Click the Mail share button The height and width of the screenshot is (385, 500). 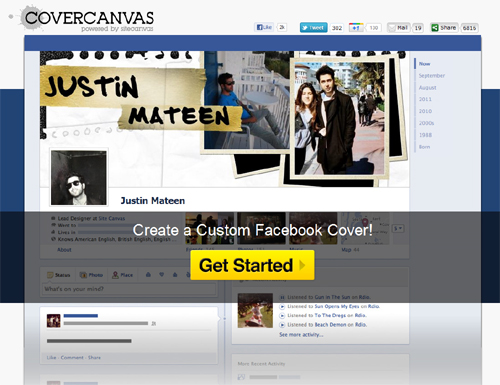398,28
